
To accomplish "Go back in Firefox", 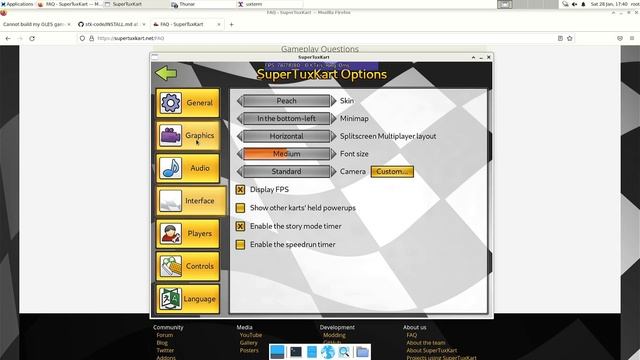I will pyautogui.click(x=8, y=38).
